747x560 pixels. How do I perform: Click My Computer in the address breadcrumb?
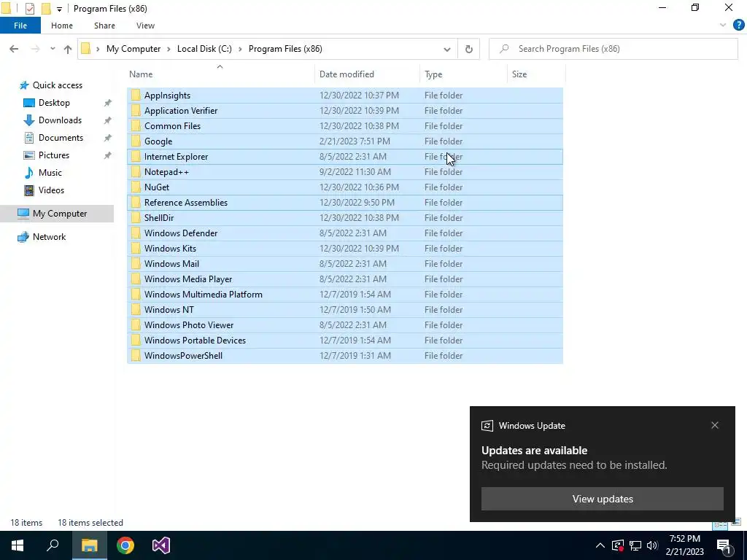pos(133,49)
